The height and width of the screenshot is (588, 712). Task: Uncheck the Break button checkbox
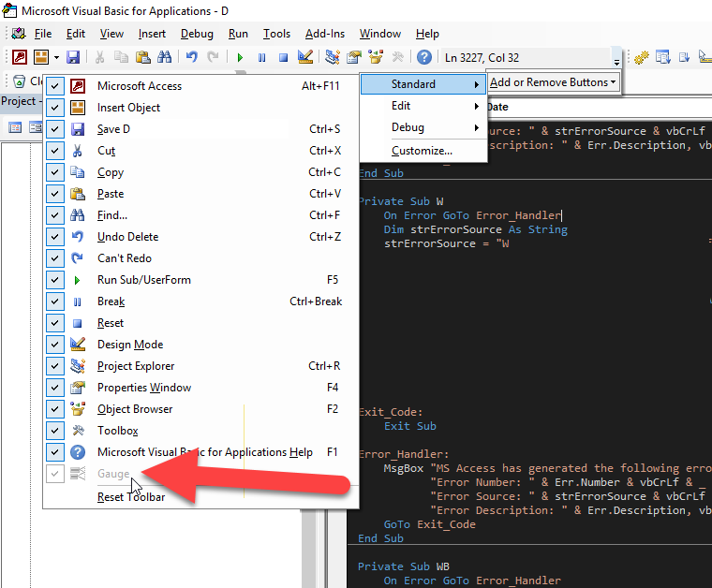coord(55,301)
